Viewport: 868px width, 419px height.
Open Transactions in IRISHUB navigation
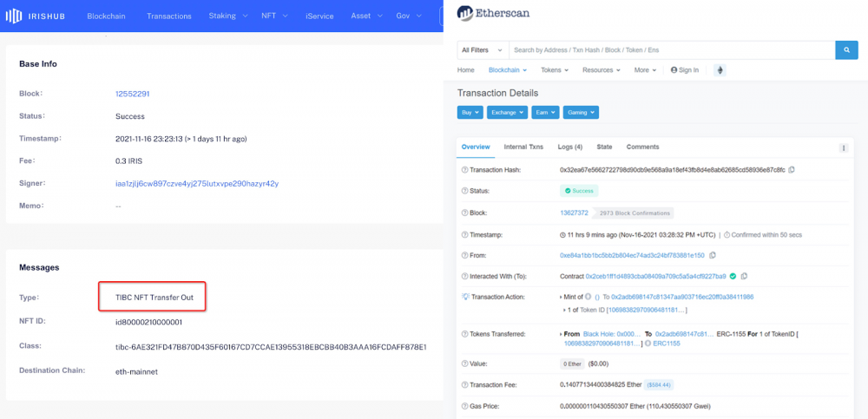[x=169, y=16]
